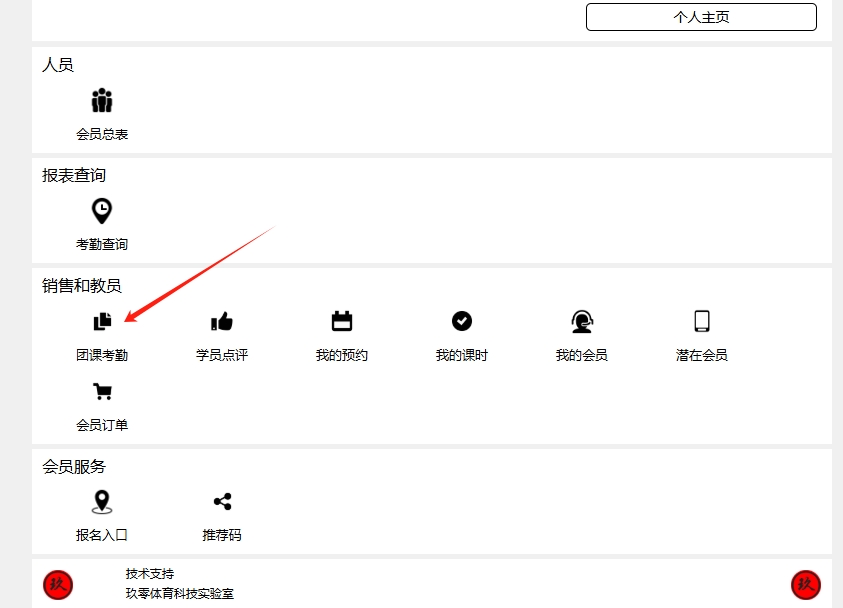Click the 会员订单 label
This screenshot has width=843, height=608.
(x=102, y=425)
